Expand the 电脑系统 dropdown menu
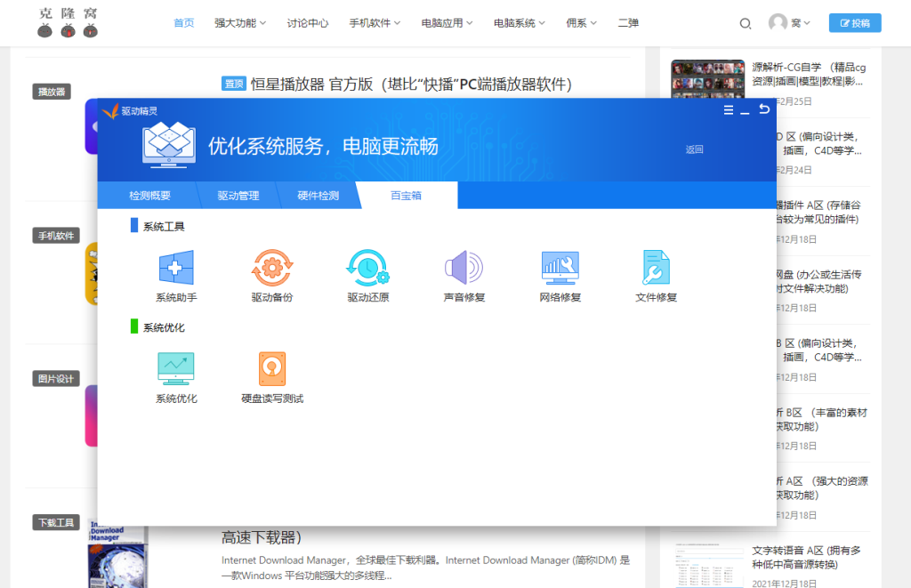The image size is (911, 588). tap(520, 22)
